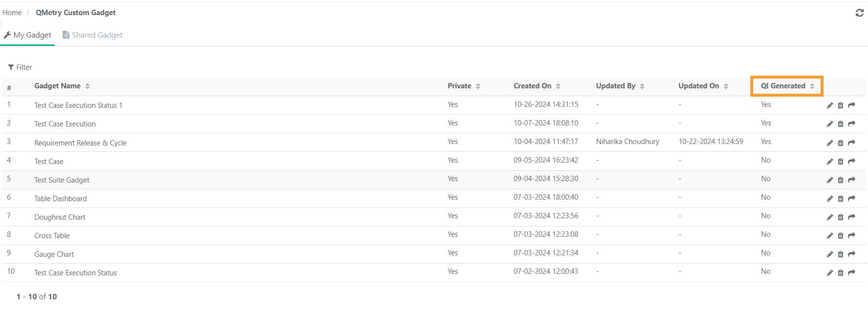Delete the Test Case Execution gadget
This screenshot has width=868, height=310.
click(x=840, y=124)
